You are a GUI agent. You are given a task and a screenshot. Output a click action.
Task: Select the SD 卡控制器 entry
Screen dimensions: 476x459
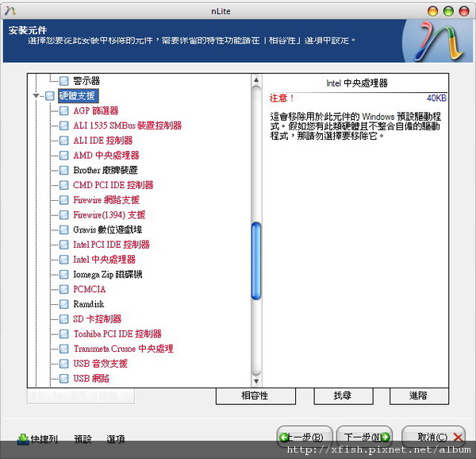pos(97,319)
